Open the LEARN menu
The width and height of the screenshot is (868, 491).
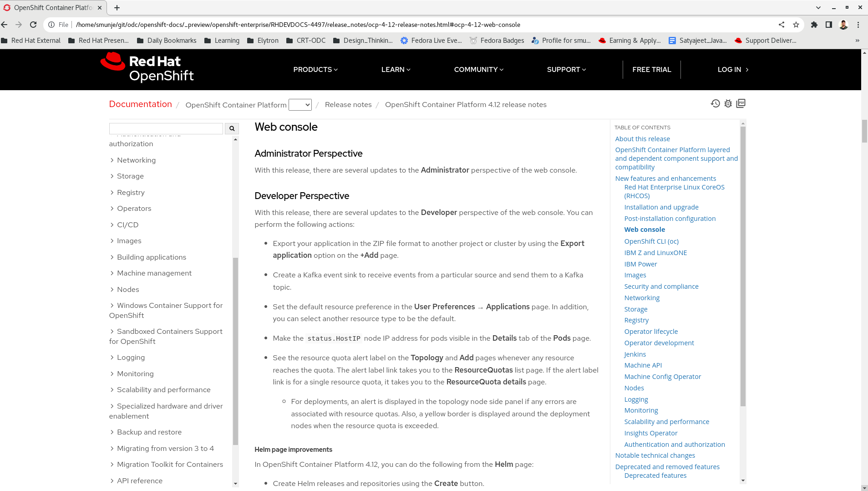pos(396,70)
